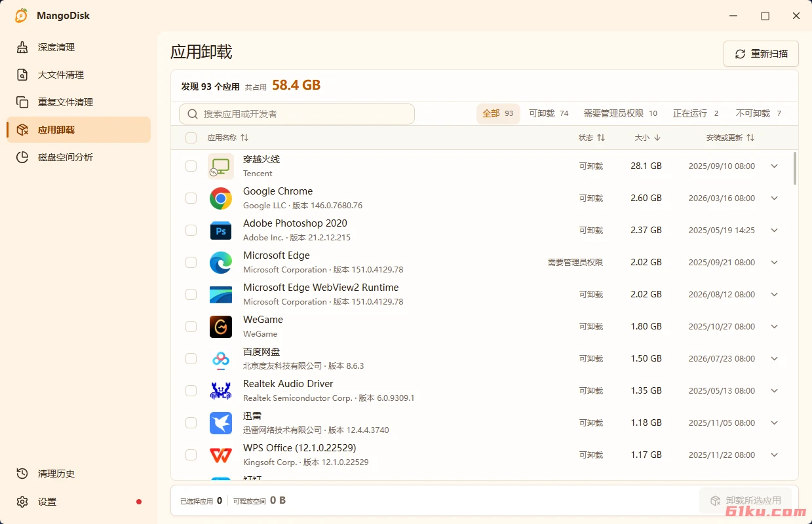The height and width of the screenshot is (524, 812).
Task: Sort by 安装或更新 using sort arrows
Action: pyautogui.click(x=750, y=138)
